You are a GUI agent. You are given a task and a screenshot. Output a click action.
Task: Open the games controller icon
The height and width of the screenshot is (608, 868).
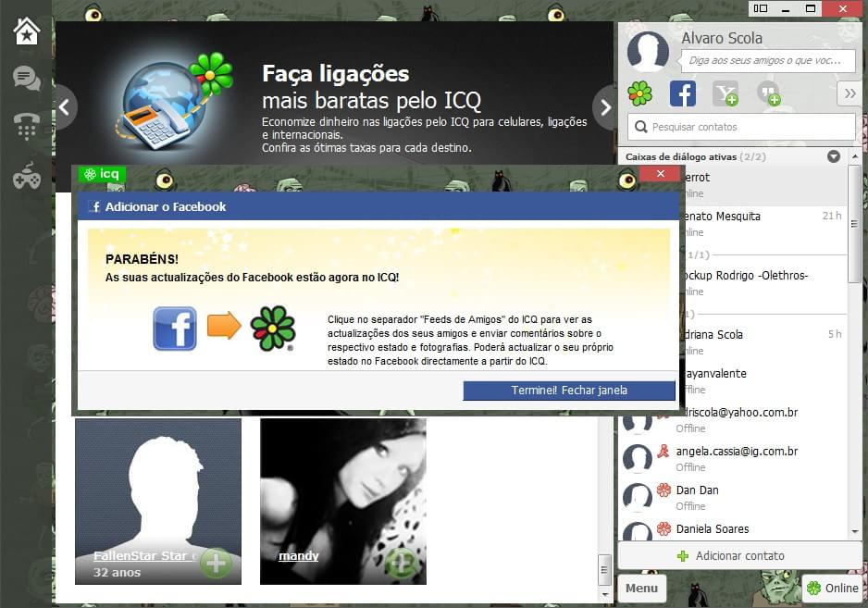(x=27, y=176)
